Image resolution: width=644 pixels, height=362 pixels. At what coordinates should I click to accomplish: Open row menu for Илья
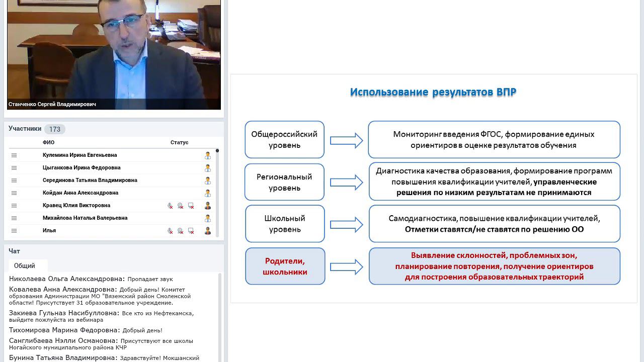pos(14,231)
